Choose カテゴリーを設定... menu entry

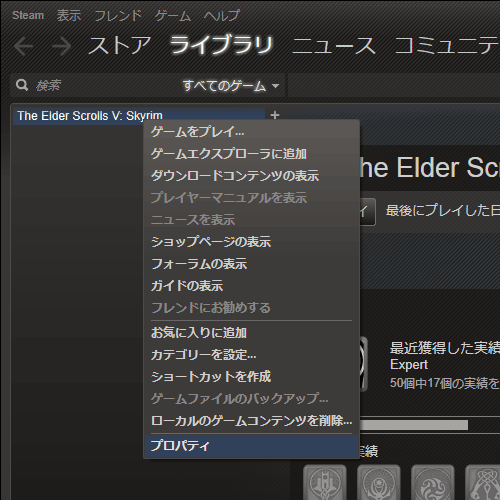point(252,355)
